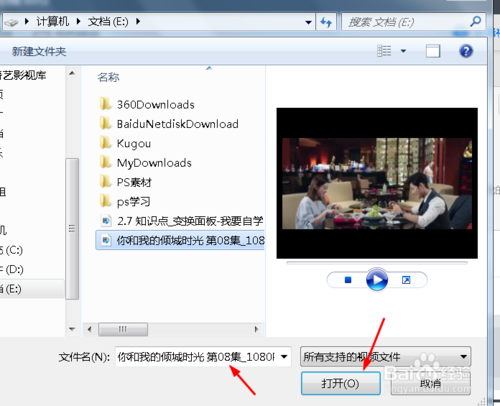
Task: Click the 360Downloads folder icon
Action: (105, 104)
